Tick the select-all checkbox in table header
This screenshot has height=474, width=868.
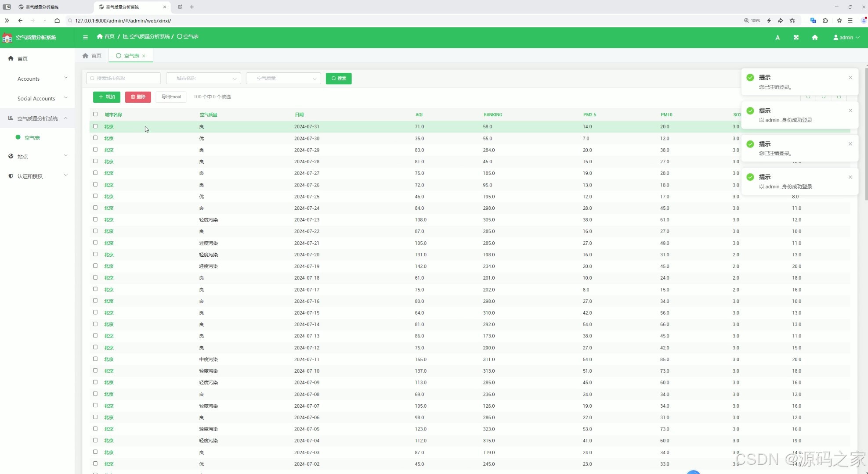point(95,115)
